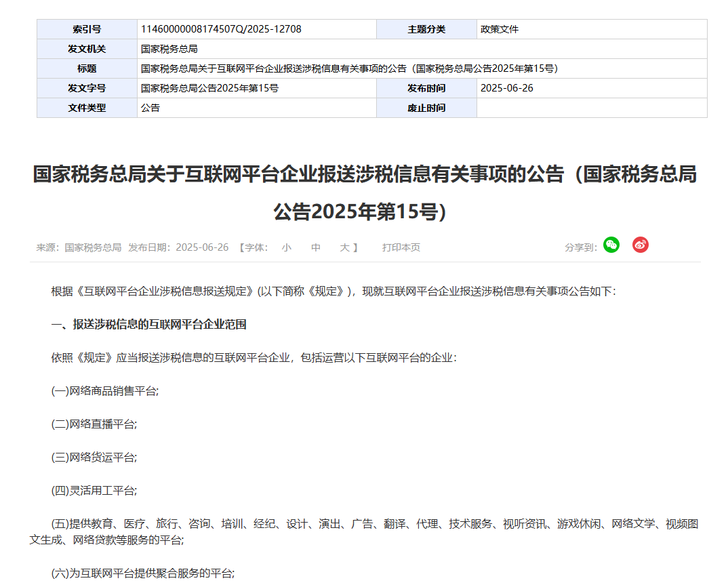Click the list item (一)网络商品销售平台
The image size is (728, 587).
click(105, 391)
